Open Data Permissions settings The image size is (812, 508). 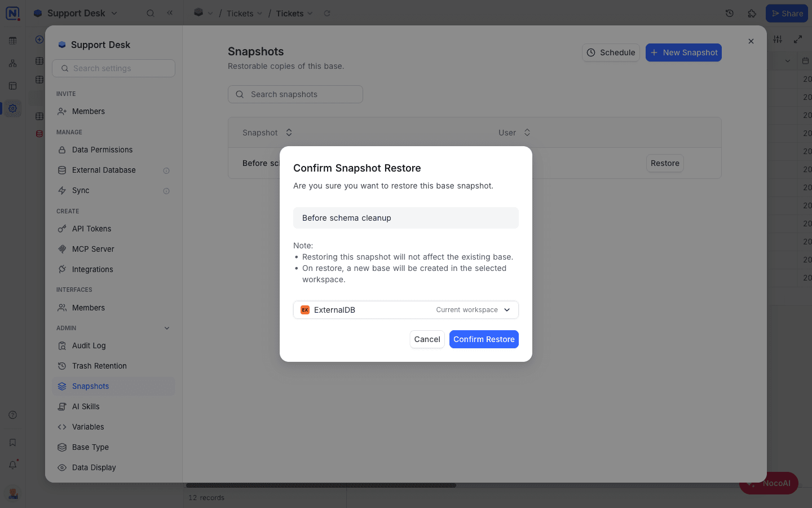click(113, 150)
